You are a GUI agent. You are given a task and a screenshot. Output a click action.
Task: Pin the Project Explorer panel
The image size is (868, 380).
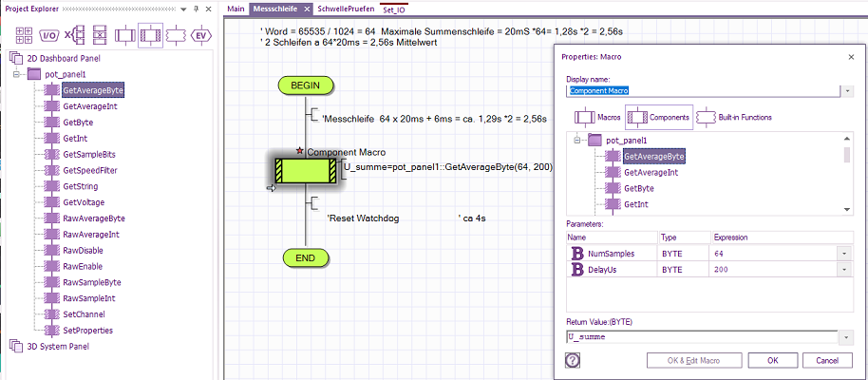coord(195,9)
